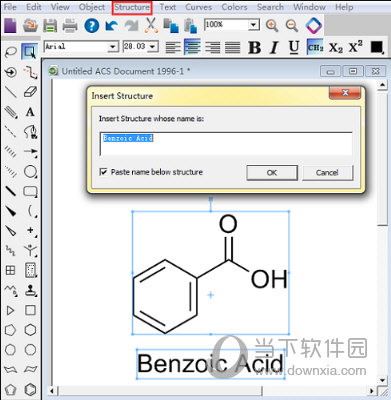Click Cancel in Insert Structure dialog
This screenshot has height=400, width=391.
click(327, 173)
